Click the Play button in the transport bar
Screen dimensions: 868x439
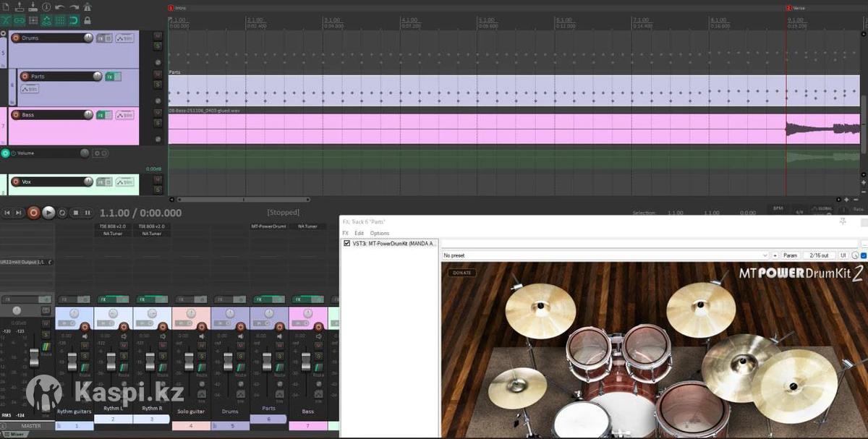click(48, 213)
